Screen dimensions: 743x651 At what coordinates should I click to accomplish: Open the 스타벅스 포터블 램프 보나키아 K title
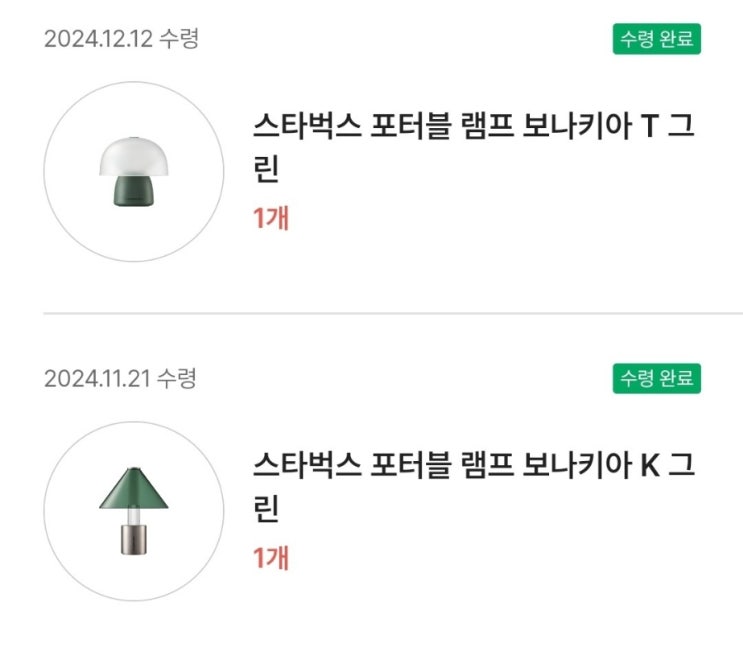473,486
